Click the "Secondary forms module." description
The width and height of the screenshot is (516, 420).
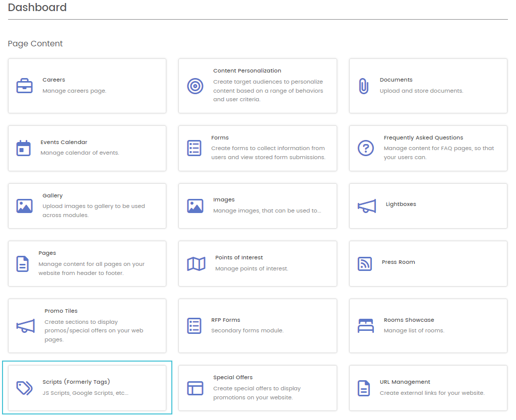[x=247, y=330]
